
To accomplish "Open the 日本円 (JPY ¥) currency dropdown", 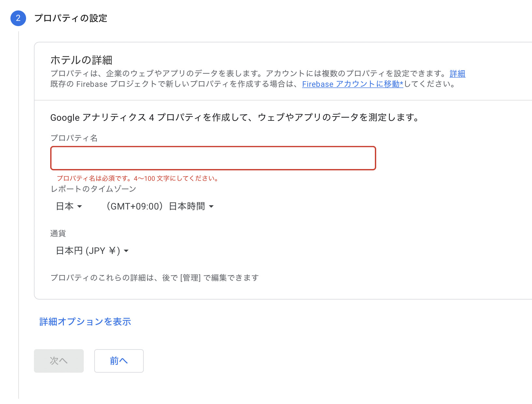I will (93, 251).
